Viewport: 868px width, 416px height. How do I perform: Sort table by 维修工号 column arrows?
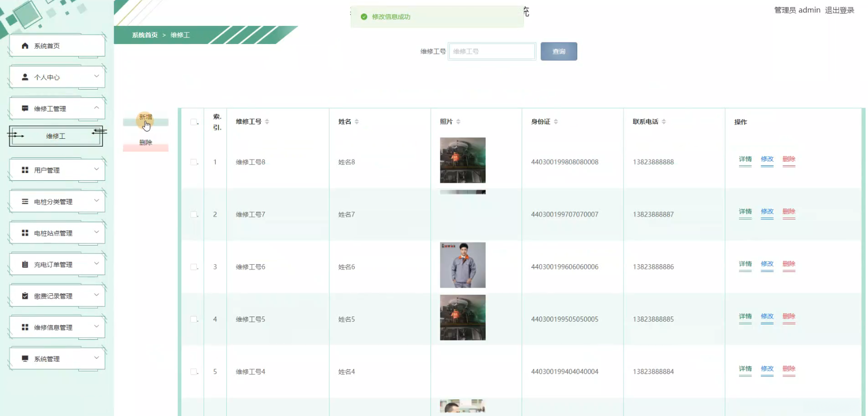click(x=267, y=122)
